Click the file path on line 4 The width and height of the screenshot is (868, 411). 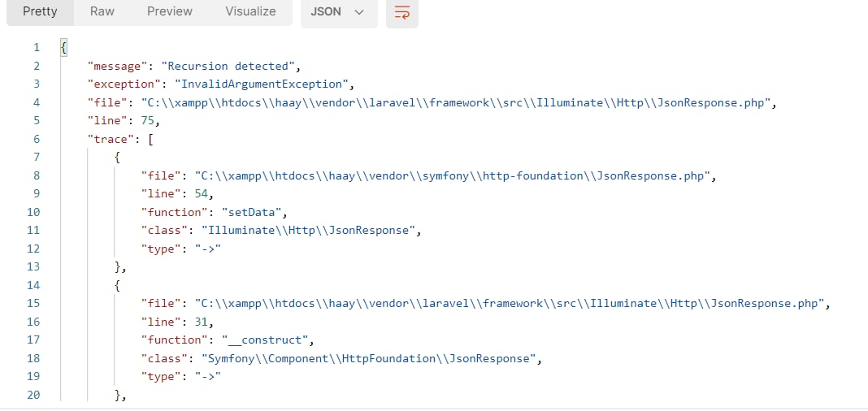[456, 103]
